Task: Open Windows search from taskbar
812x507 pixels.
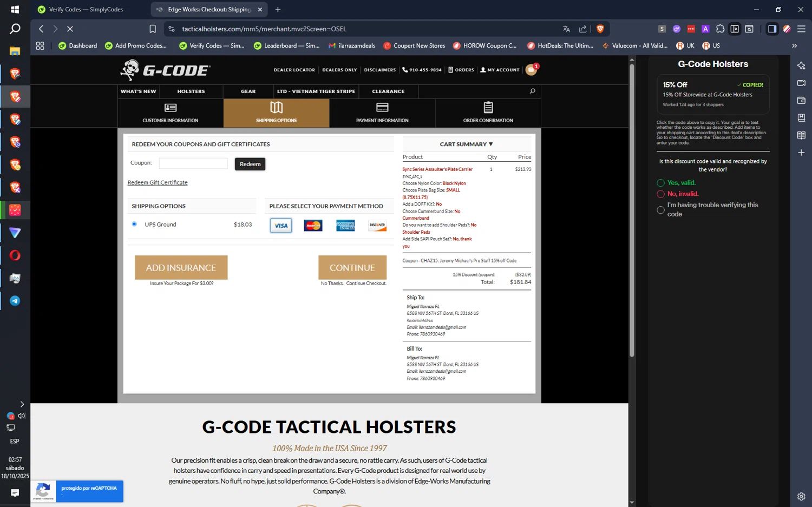Action: [15, 29]
